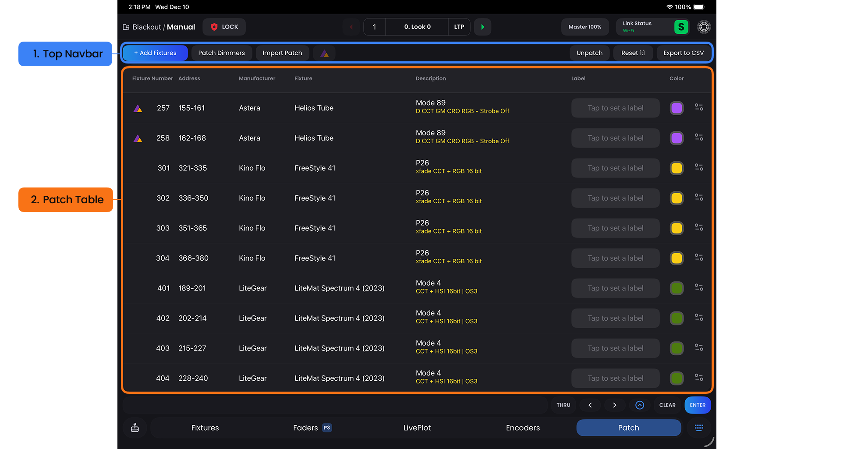Open the circular settings icon top right
The height and width of the screenshot is (449, 868).
pyautogui.click(x=704, y=27)
